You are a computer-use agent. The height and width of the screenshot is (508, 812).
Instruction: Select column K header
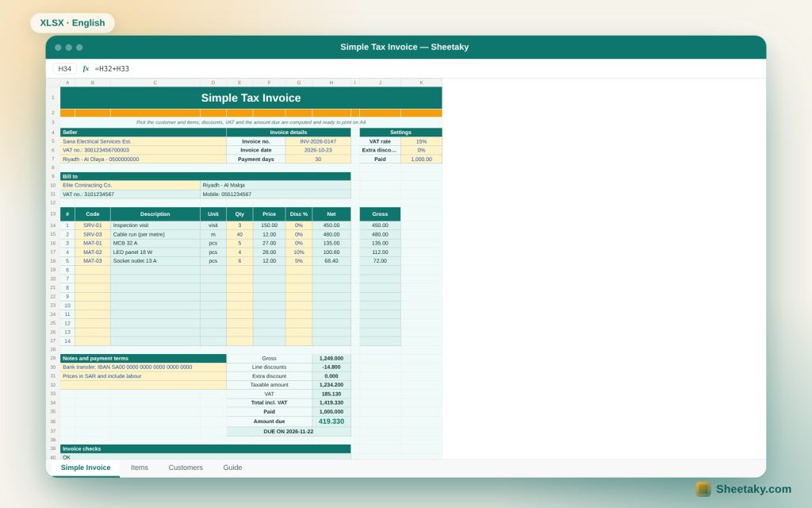tap(421, 83)
